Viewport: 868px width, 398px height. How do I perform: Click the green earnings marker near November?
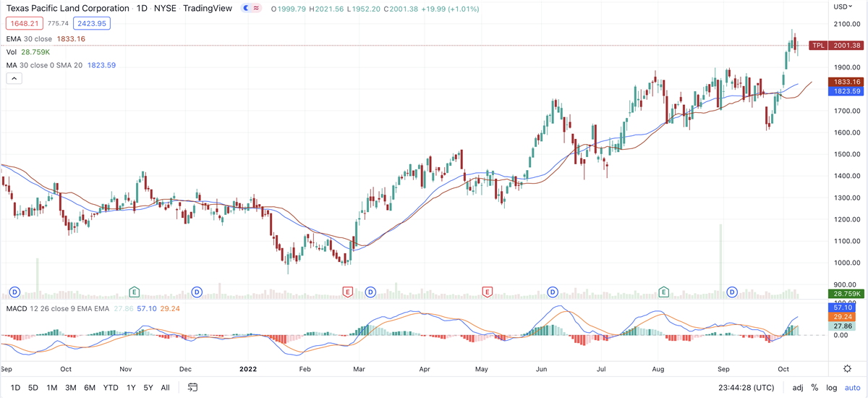pos(134,292)
